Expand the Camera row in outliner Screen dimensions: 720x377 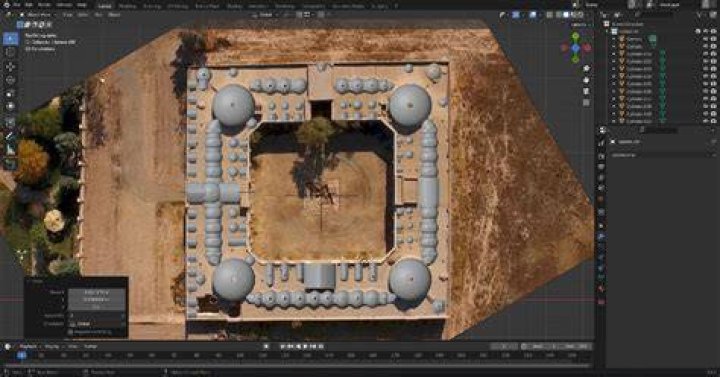point(613,39)
